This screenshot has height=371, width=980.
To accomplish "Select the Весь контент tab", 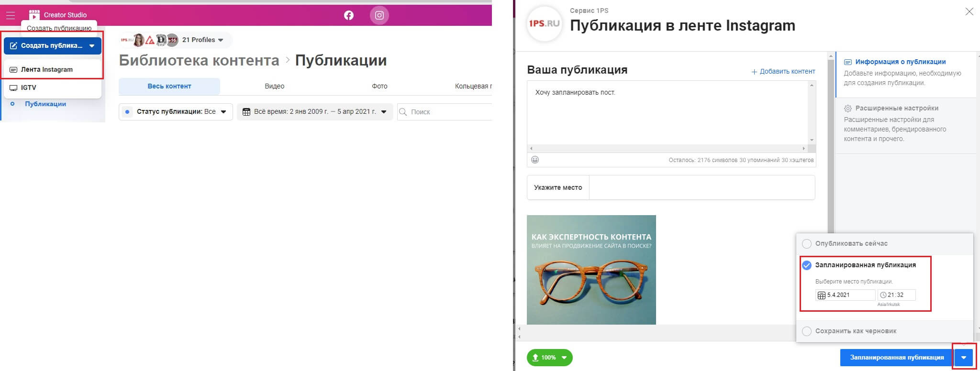I will point(169,86).
